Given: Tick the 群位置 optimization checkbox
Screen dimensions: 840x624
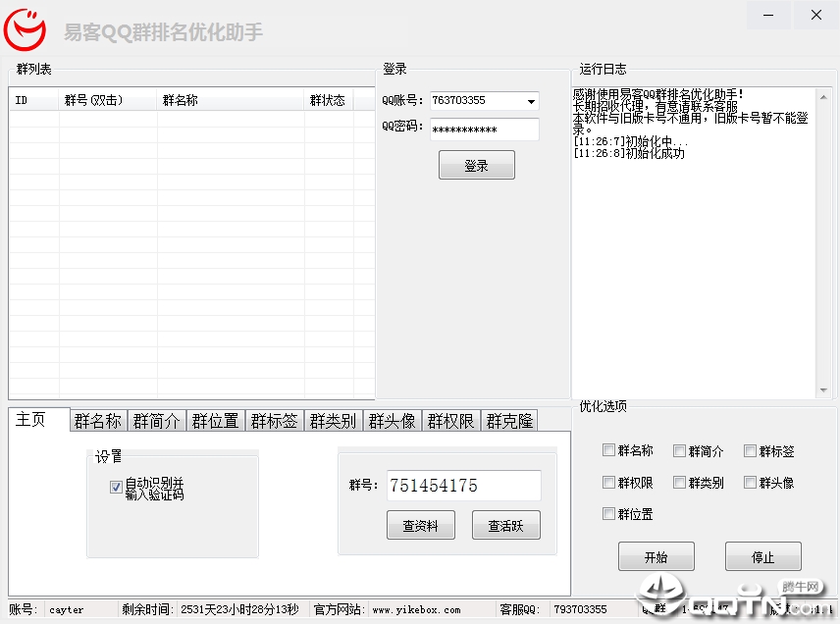Looking at the screenshot, I should [608, 514].
